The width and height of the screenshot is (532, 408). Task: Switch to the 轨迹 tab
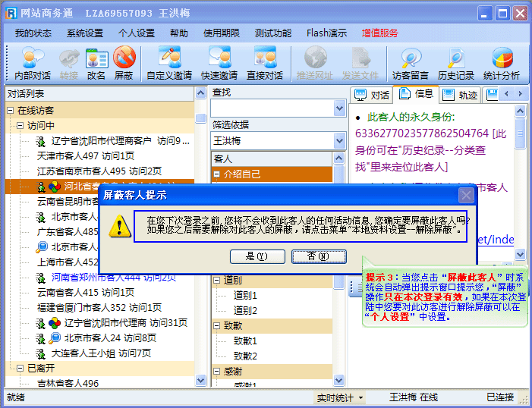click(x=461, y=95)
